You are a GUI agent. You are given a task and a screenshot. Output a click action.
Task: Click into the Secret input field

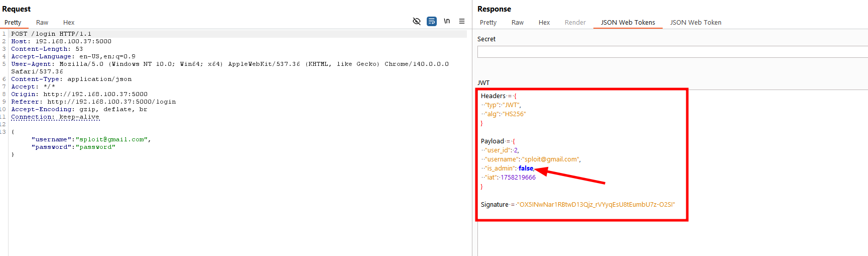(672, 52)
